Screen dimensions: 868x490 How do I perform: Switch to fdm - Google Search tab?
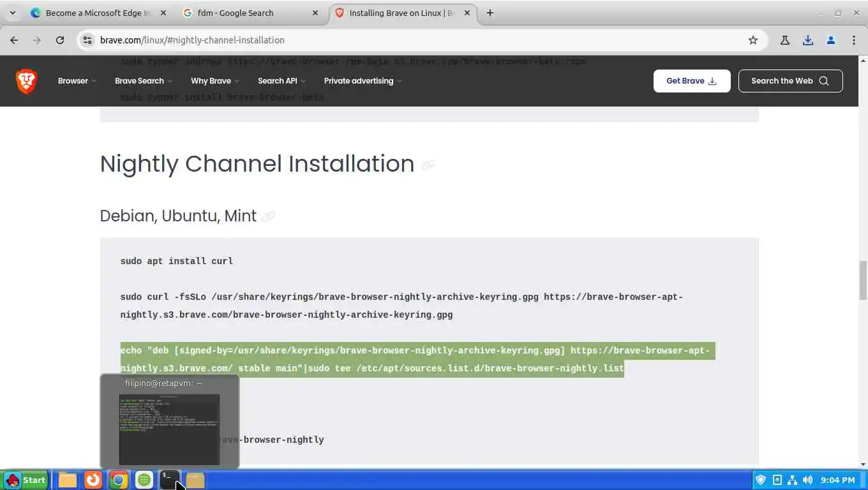pos(250,13)
